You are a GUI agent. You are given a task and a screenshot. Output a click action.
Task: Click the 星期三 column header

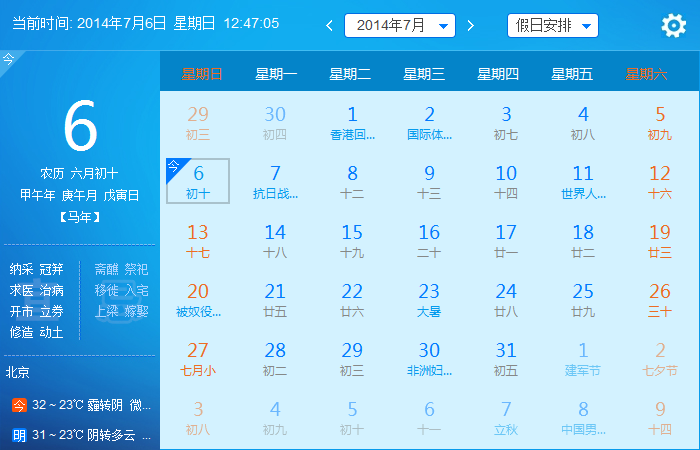424,73
